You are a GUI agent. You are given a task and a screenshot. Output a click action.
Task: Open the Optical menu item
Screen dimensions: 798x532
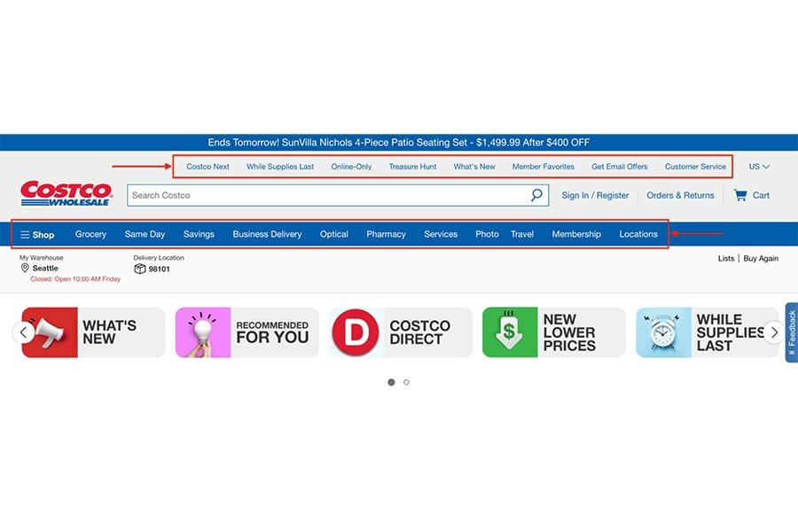[334, 234]
